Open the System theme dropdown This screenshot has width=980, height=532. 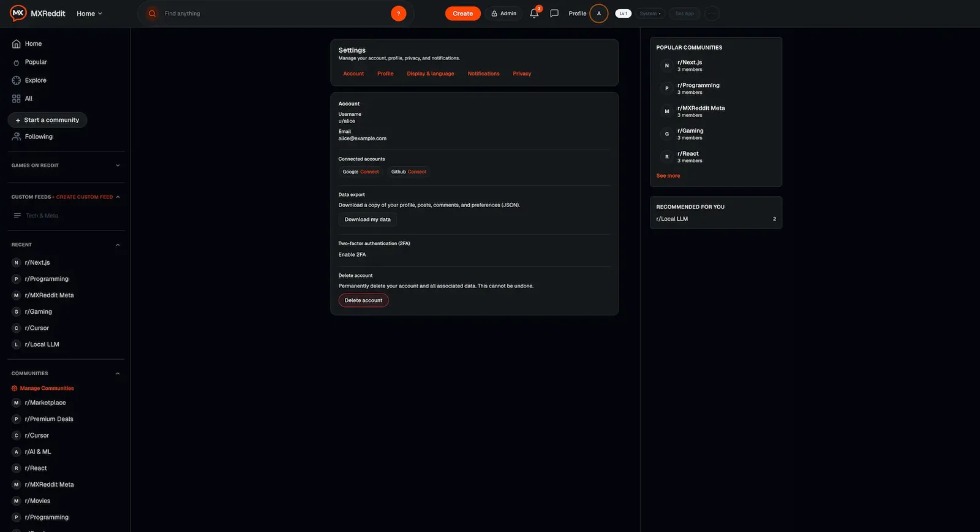(x=650, y=13)
